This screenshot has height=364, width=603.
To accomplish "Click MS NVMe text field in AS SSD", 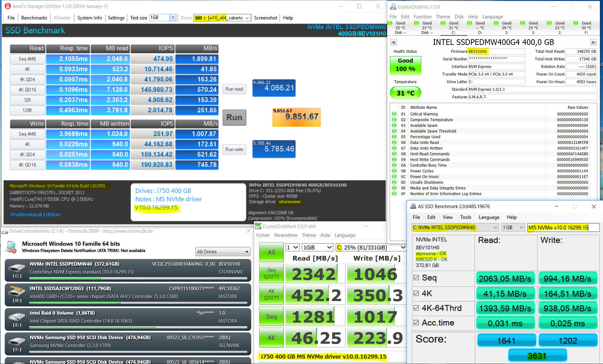I will point(563,227).
